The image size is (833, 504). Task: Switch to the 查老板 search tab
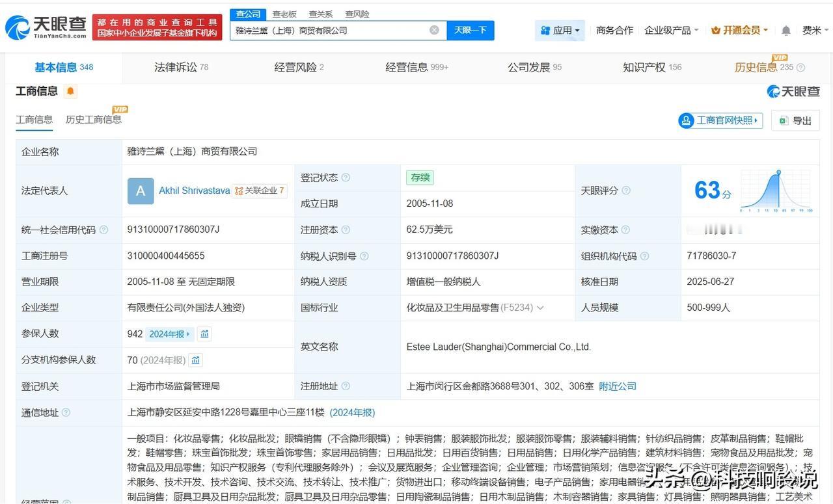pyautogui.click(x=283, y=14)
